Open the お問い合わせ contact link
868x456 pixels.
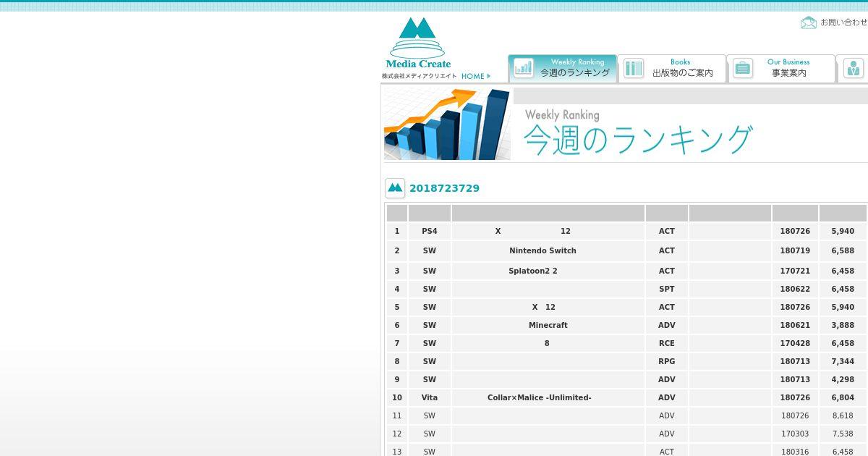click(x=843, y=22)
